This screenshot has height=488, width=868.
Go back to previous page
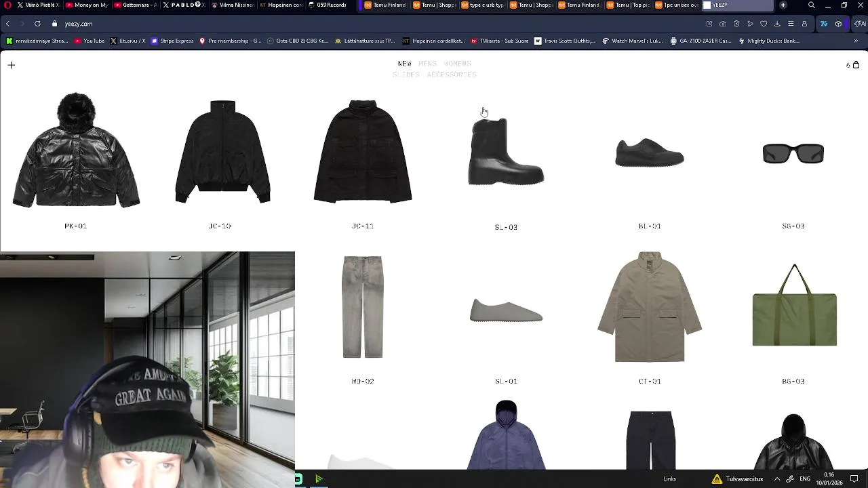point(7,24)
